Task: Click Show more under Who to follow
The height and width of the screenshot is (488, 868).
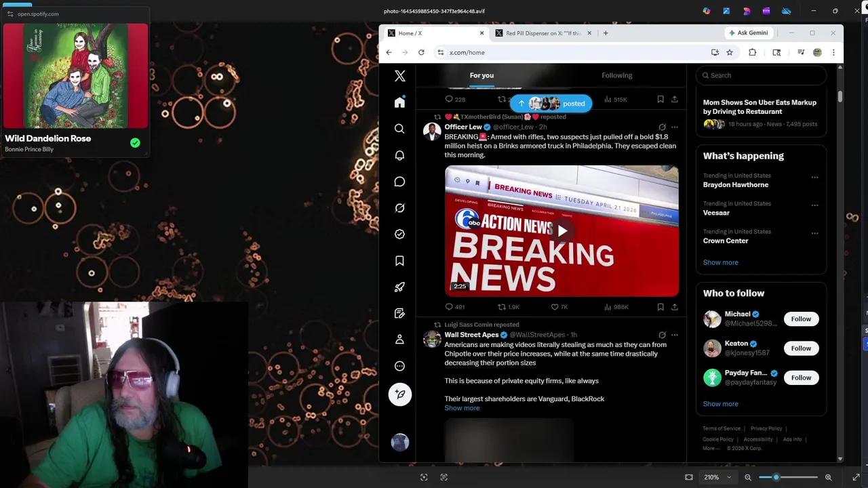Action: [x=720, y=404]
